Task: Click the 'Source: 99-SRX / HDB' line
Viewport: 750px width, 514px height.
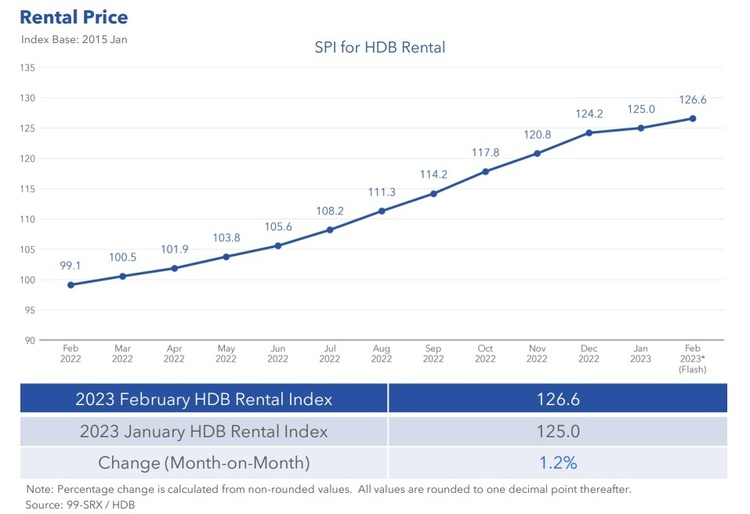Action: (x=80, y=505)
